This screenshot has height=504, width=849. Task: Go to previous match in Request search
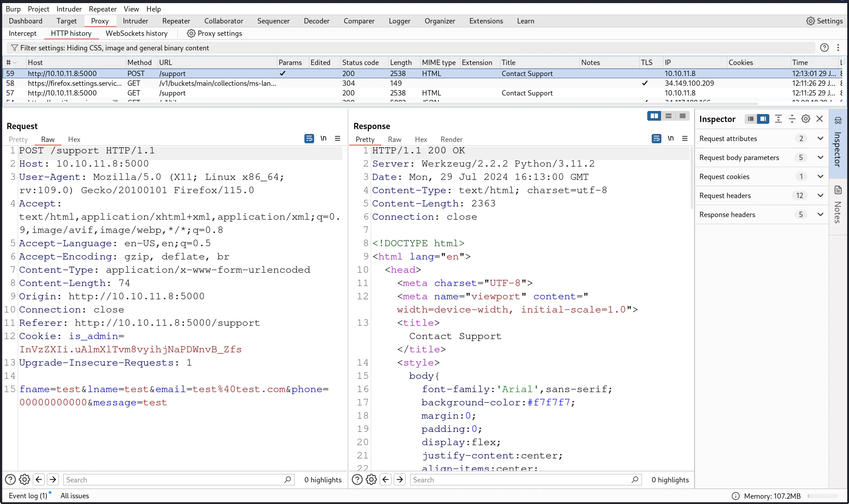click(39, 479)
